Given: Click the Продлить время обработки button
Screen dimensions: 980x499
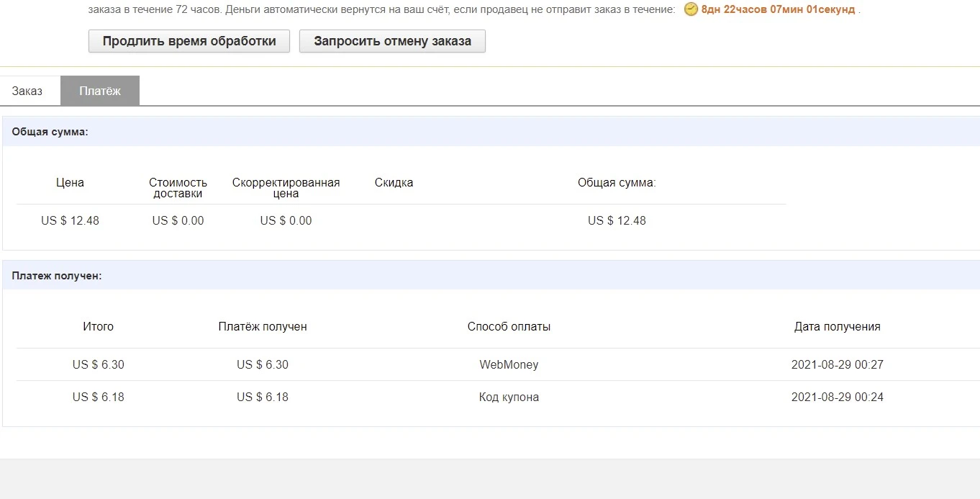Looking at the screenshot, I should pos(189,41).
